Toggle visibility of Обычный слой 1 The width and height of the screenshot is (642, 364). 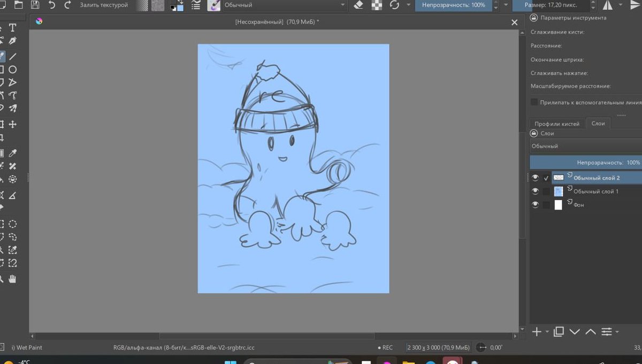pyautogui.click(x=535, y=191)
